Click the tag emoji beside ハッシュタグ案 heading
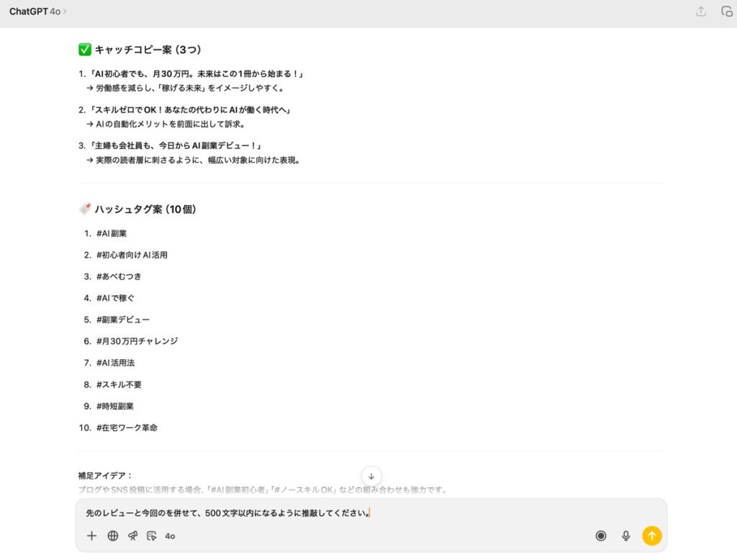Screen dimensions: 737x560 coord(84,209)
